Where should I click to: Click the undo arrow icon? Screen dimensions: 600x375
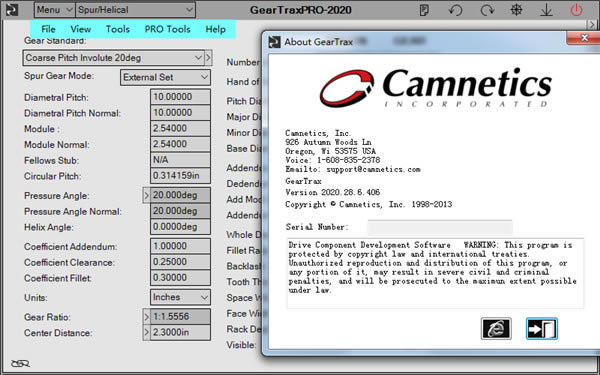[455, 10]
